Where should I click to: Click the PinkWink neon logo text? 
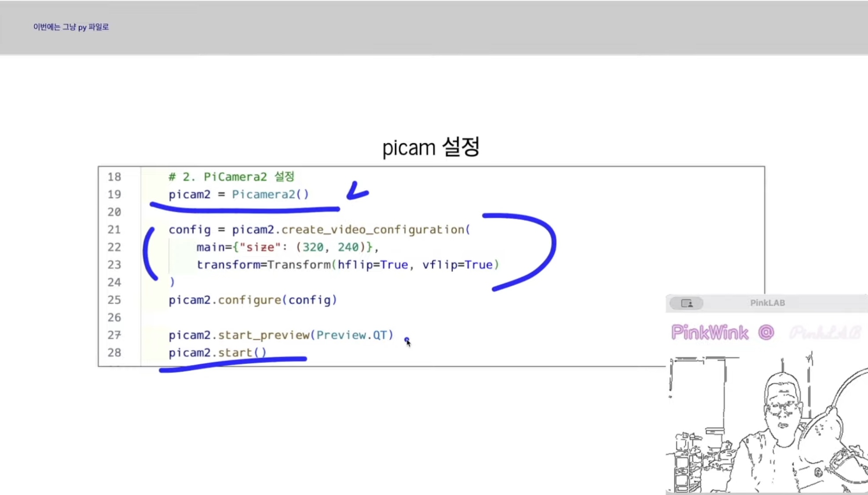click(709, 333)
